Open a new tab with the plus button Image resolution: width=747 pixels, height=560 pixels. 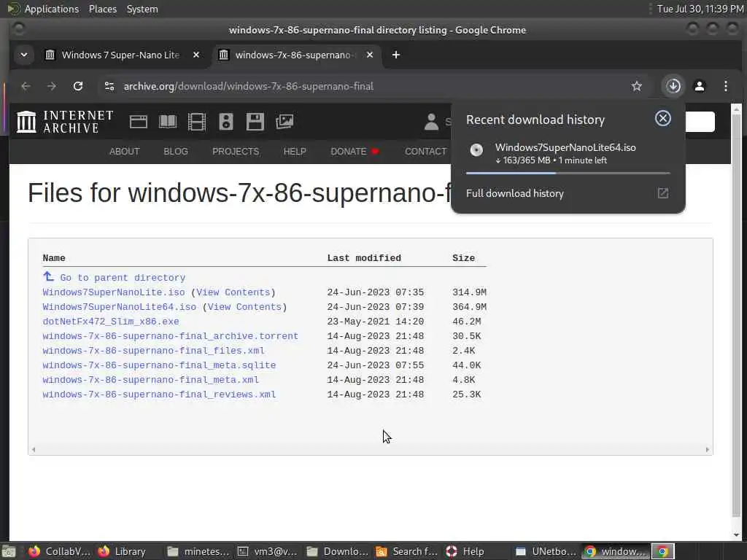click(x=396, y=55)
